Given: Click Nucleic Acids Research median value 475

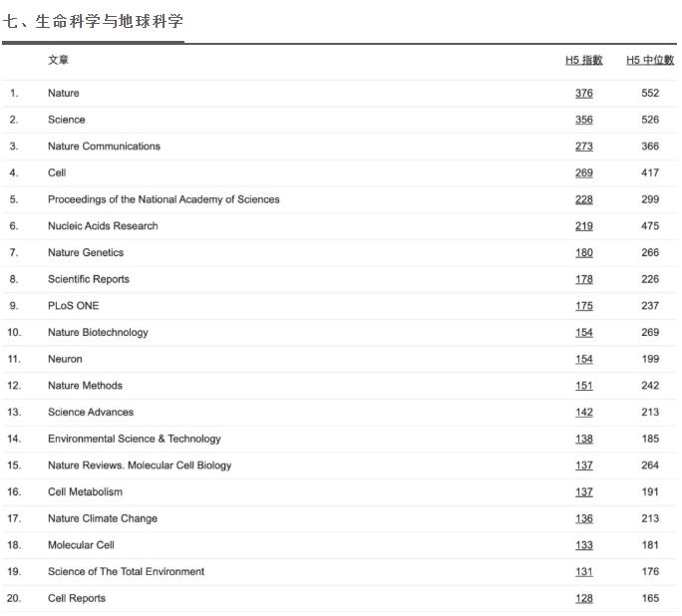Looking at the screenshot, I should 650,226.
